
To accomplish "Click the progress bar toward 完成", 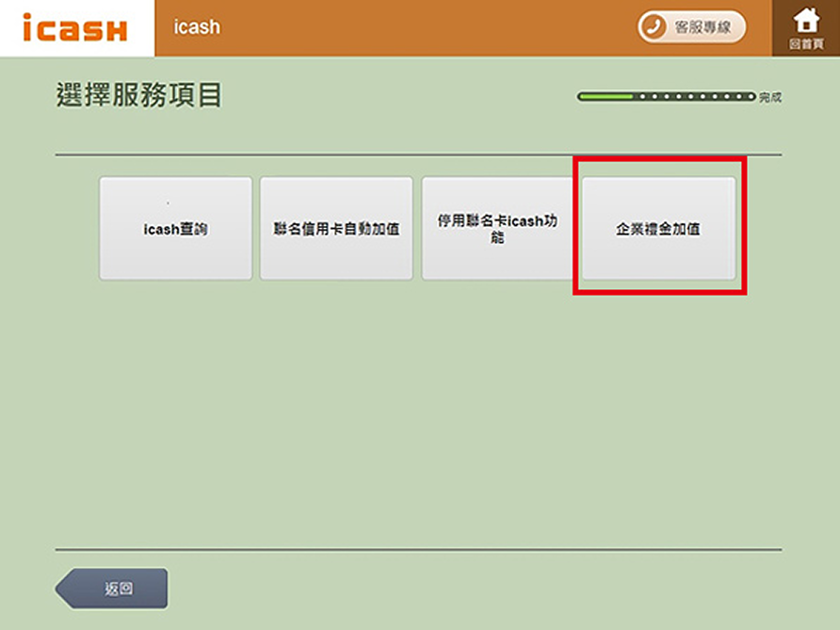I will pyautogui.click(x=667, y=96).
